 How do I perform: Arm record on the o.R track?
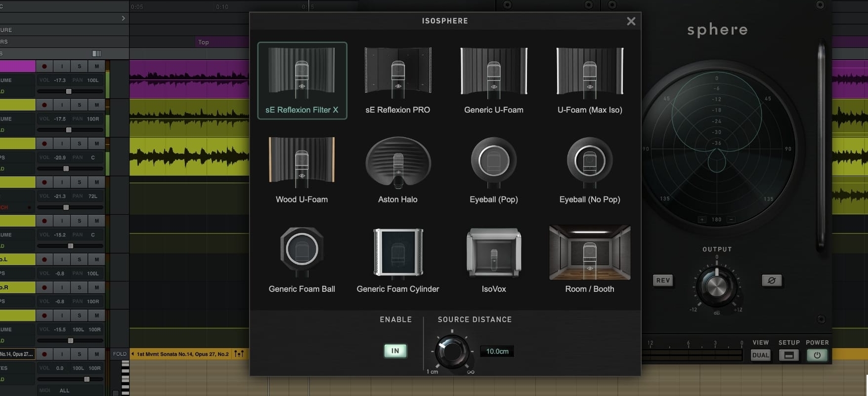pos(44,287)
